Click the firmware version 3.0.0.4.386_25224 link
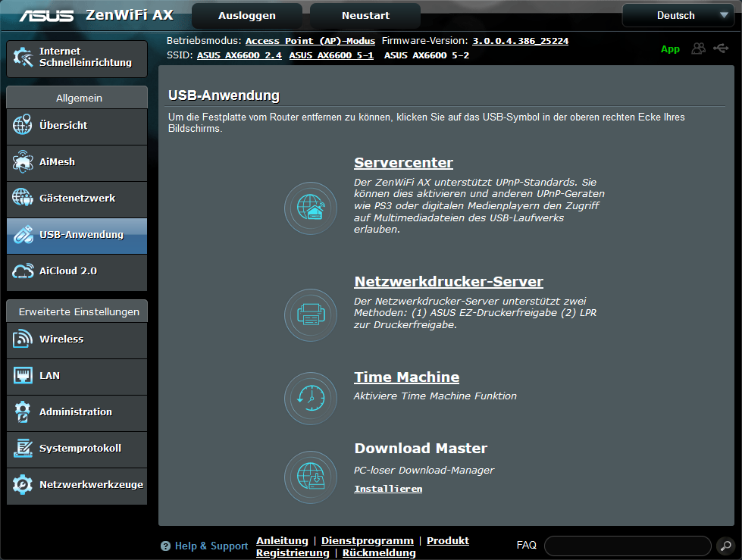 521,41
